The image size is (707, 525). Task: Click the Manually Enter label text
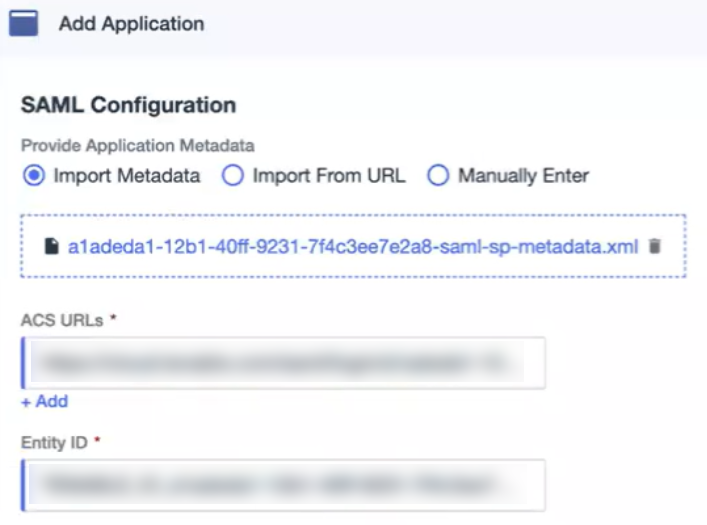point(523,176)
